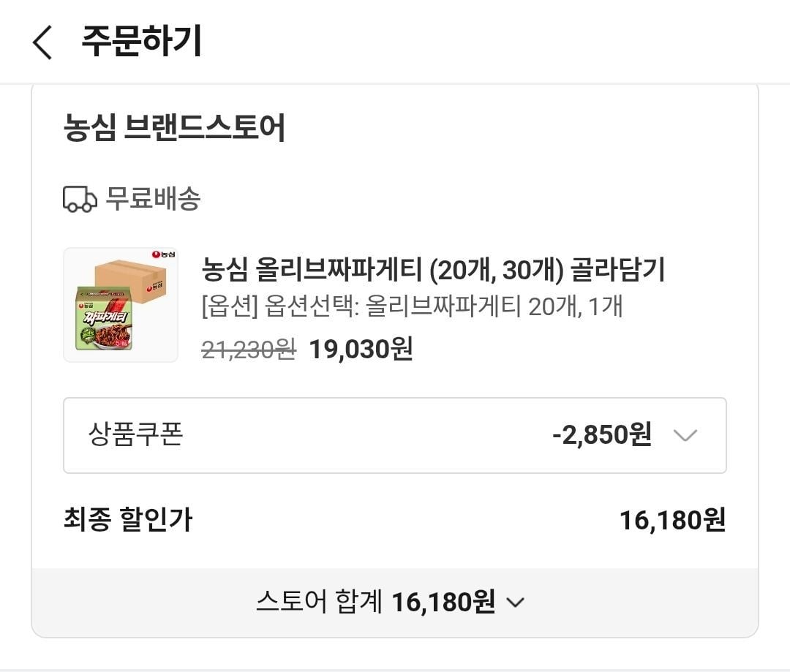Tap the 상품쿠폰 label text
The height and width of the screenshot is (672, 790).
tap(135, 435)
